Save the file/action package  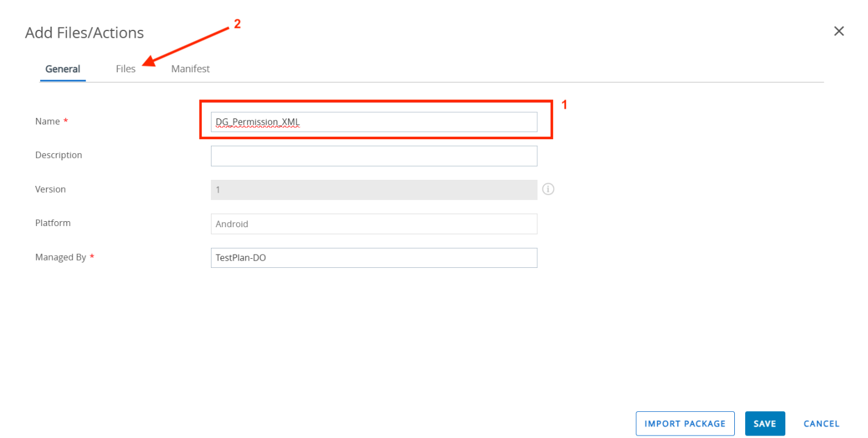(x=765, y=424)
